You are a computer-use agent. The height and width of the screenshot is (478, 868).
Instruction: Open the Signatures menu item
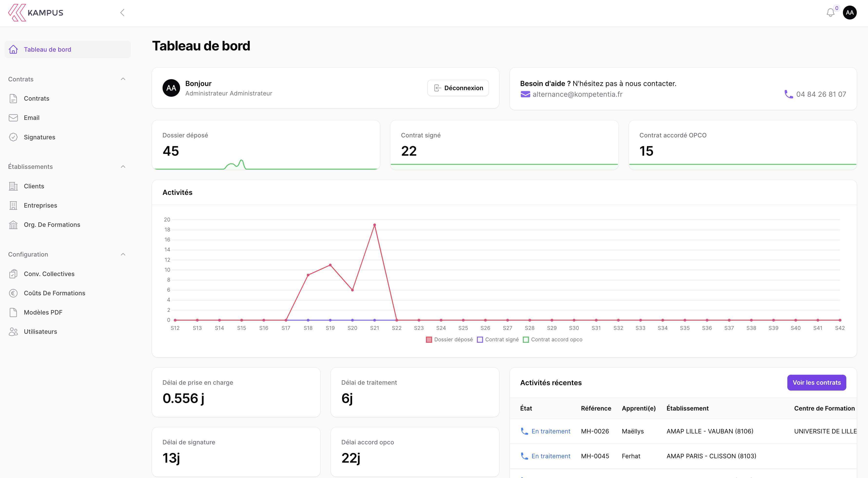pyautogui.click(x=39, y=137)
